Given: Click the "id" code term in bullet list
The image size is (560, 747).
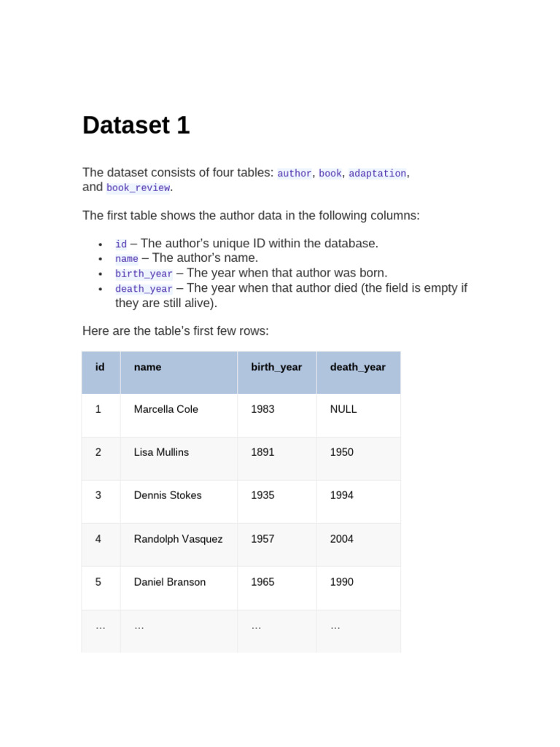Looking at the screenshot, I should 121,244.
